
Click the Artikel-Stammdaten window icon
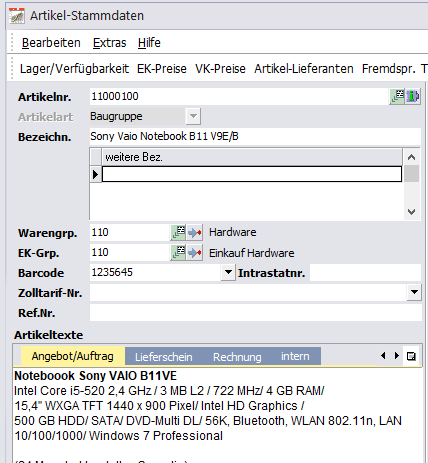point(17,16)
